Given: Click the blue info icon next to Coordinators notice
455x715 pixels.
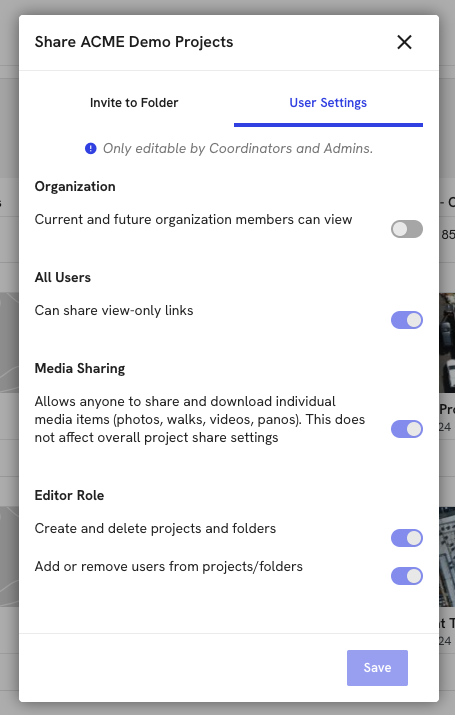Looking at the screenshot, I should pyautogui.click(x=91, y=148).
